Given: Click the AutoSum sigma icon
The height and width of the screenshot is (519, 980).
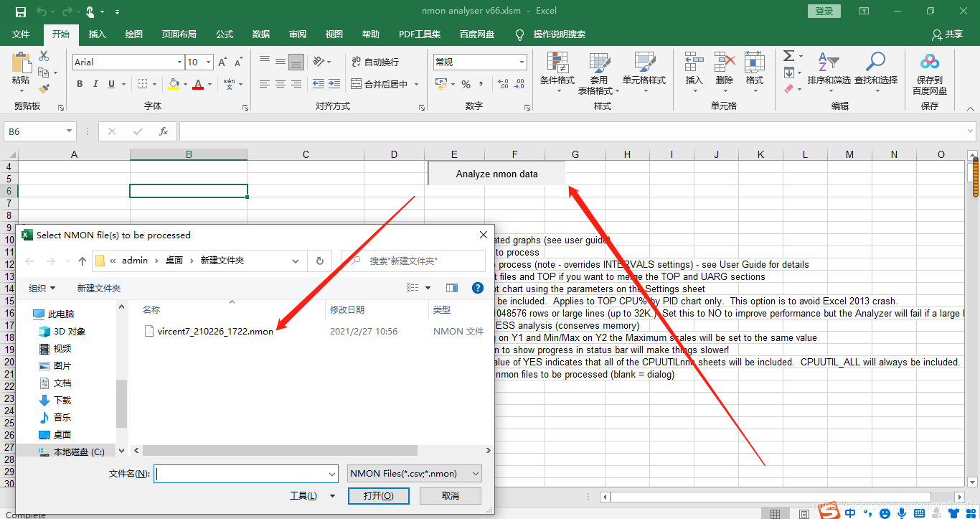Looking at the screenshot, I should click(x=788, y=56).
